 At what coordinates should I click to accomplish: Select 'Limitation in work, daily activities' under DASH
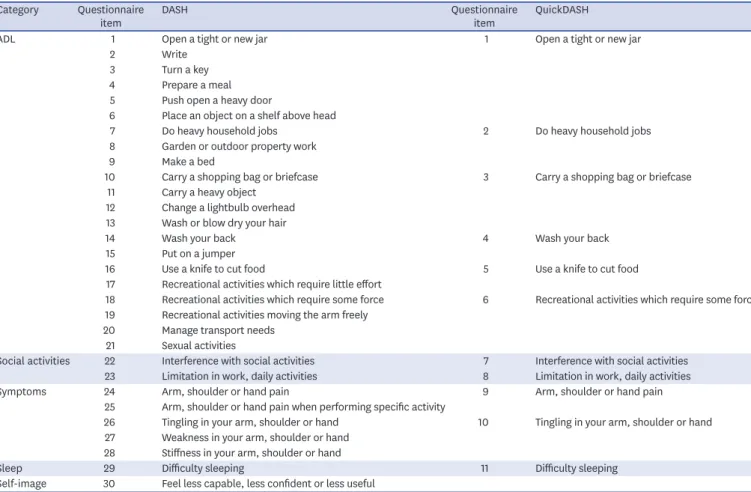[x=239, y=376]
